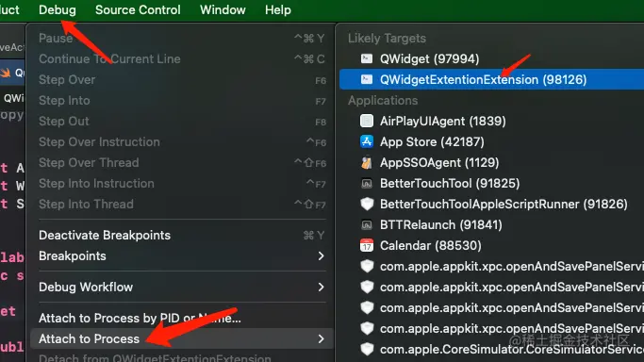Click the BTTRelaunch app icon

click(367, 225)
